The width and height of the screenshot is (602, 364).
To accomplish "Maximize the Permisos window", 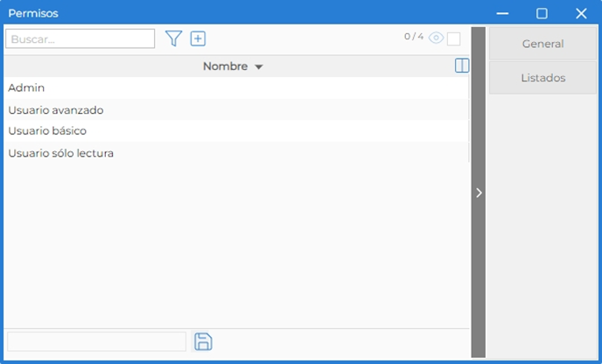I will (542, 13).
